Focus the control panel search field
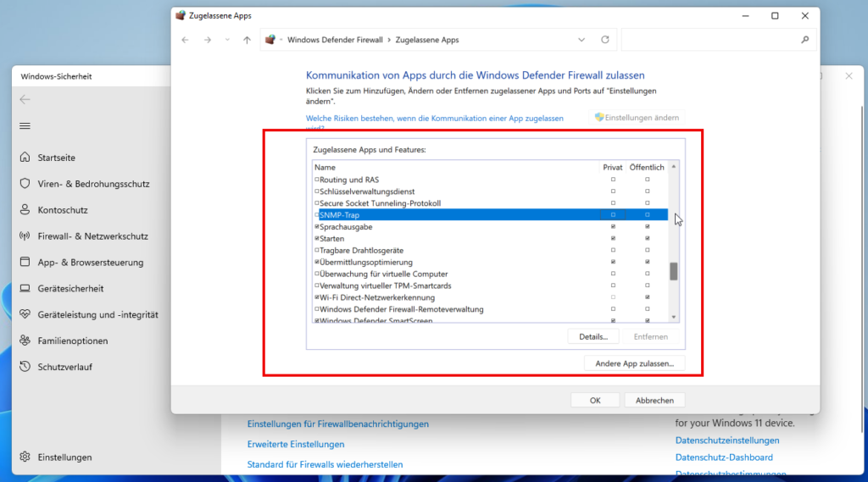This screenshot has height=482, width=868. coord(719,40)
